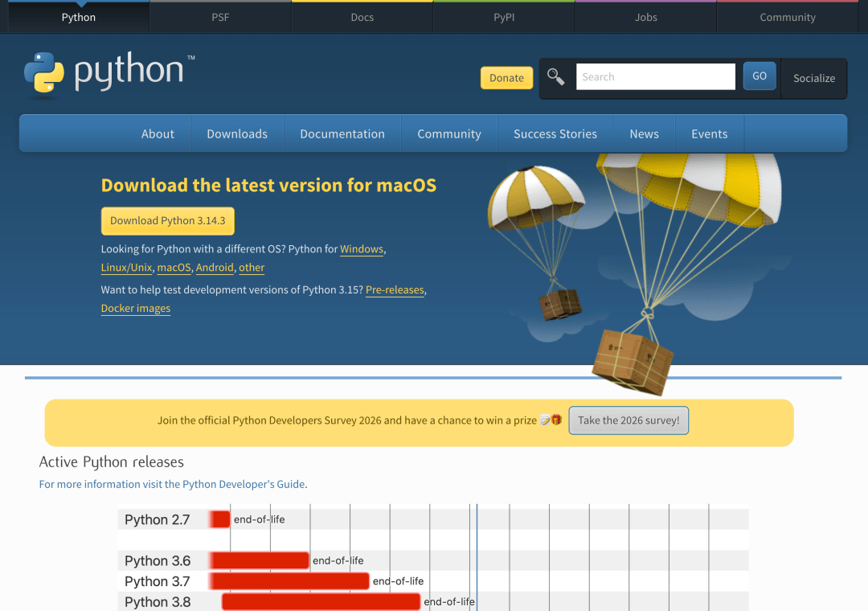Follow the Linux/Unix download link
868x611 pixels.
(126, 267)
